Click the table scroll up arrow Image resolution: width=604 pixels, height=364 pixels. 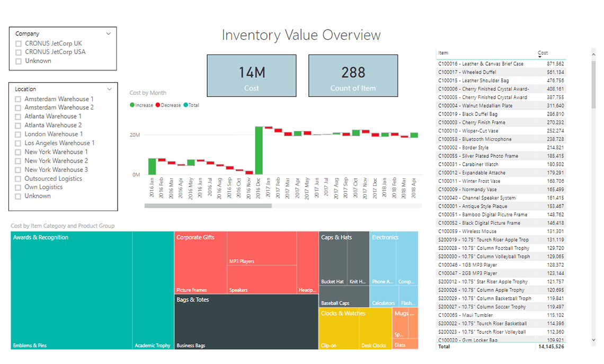593,55
